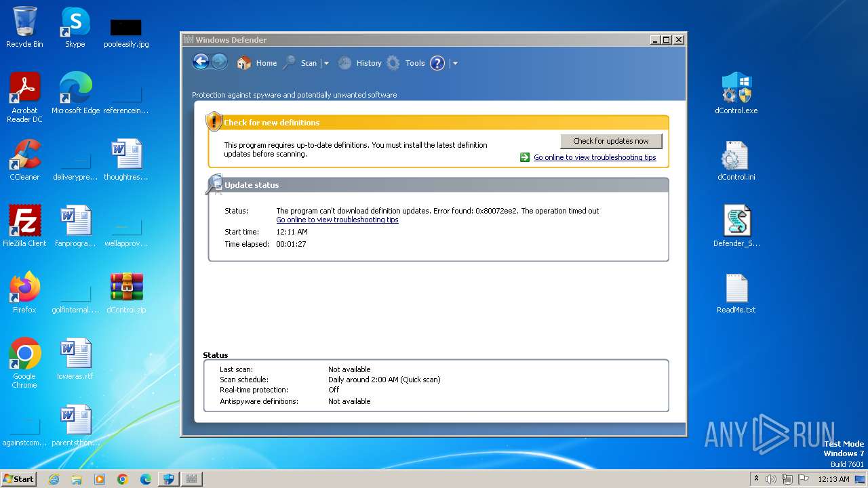Expand the Help options dropdown arrow
Image resolution: width=868 pixels, height=488 pixels.
click(x=455, y=64)
